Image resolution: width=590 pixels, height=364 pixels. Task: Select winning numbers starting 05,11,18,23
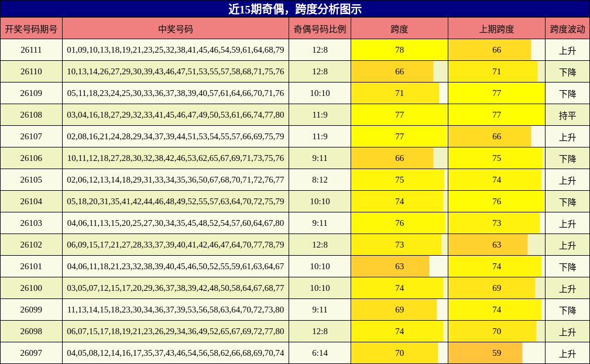[x=176, y=93]
